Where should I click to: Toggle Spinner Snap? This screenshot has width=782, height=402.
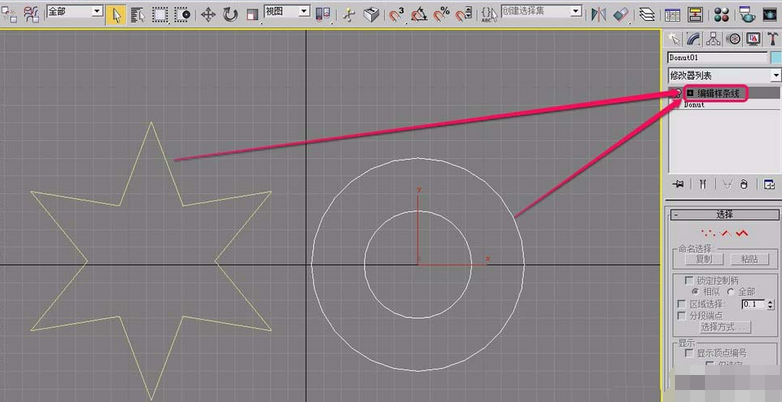(x=464, y=15)
